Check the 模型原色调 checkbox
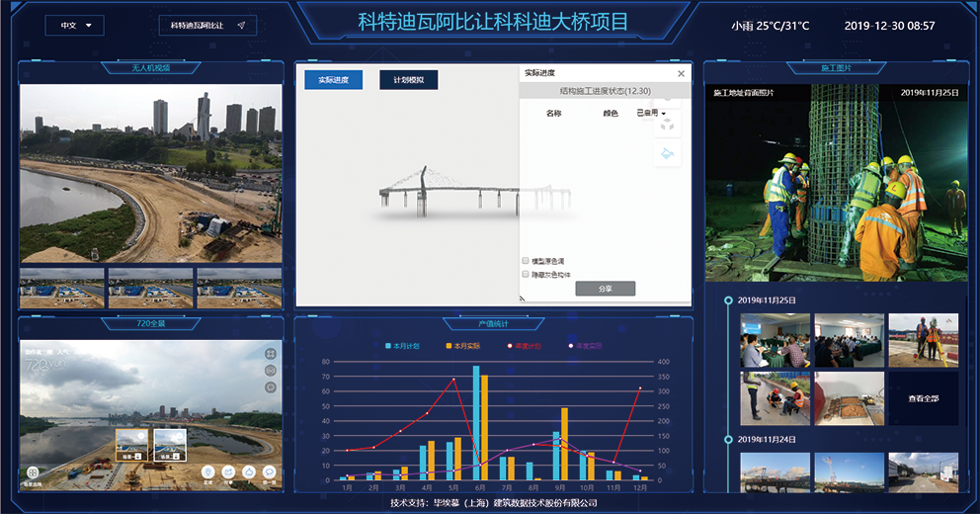The image size is (980, 514). pyautogui.click(x=526, y=261)
